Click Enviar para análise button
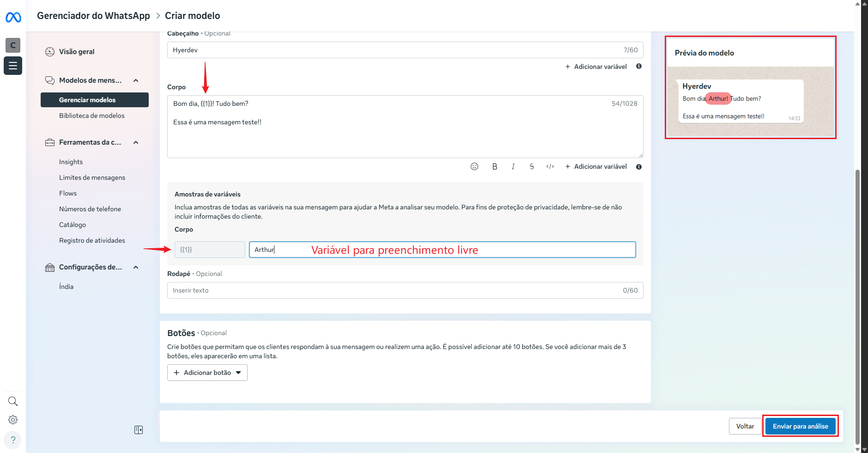This screenshot has height=453, width=868. (x=800, y=426)
